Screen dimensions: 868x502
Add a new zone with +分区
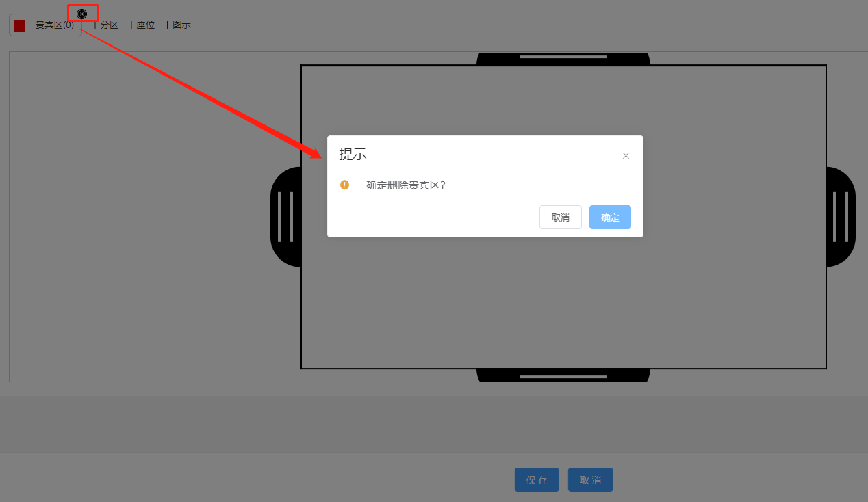point(105,25)
